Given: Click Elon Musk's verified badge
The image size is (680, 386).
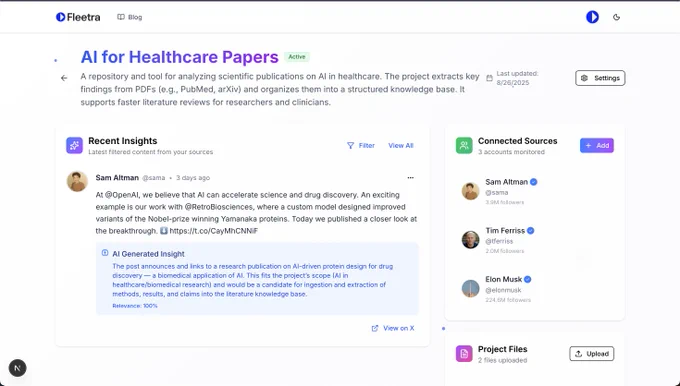Looking at the screenshot, I should [528, 279].
